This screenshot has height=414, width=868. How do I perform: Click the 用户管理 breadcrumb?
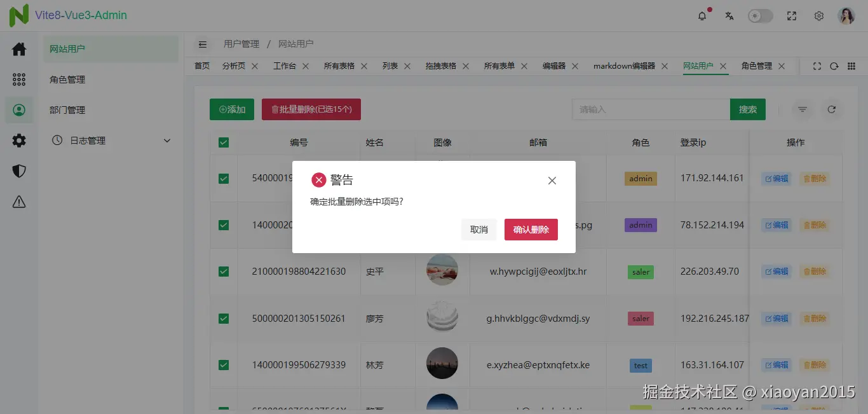241,44
